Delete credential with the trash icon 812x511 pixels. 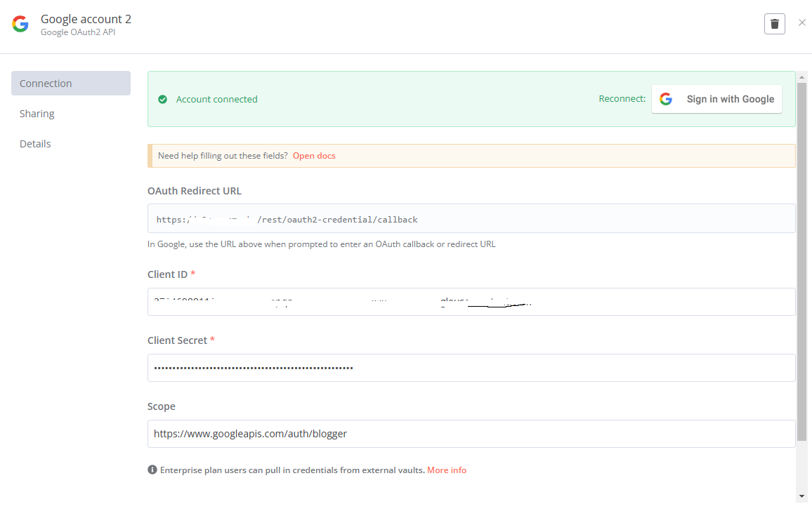point(774,24)
